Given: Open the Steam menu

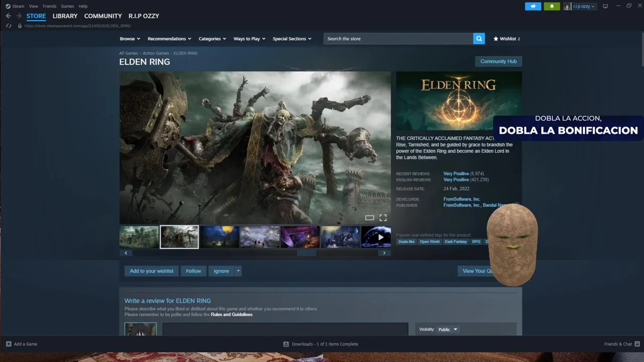Looking at the screenshot, I should pyautogui.click(x=18, y=6).
